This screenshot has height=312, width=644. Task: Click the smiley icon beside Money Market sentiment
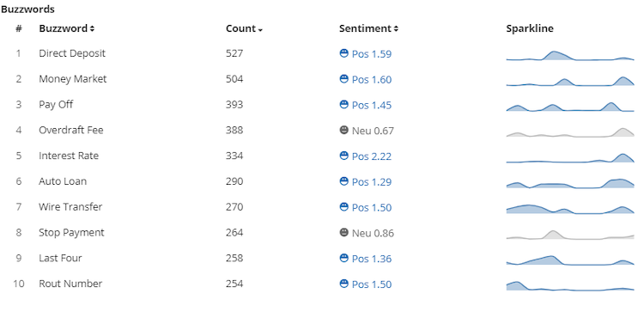[344, 78]
